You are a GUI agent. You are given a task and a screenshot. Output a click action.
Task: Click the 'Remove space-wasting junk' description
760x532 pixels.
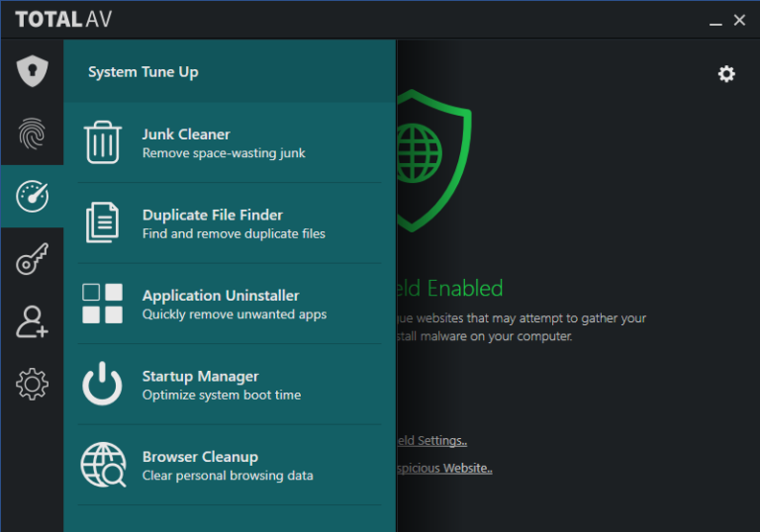(224, 153)
